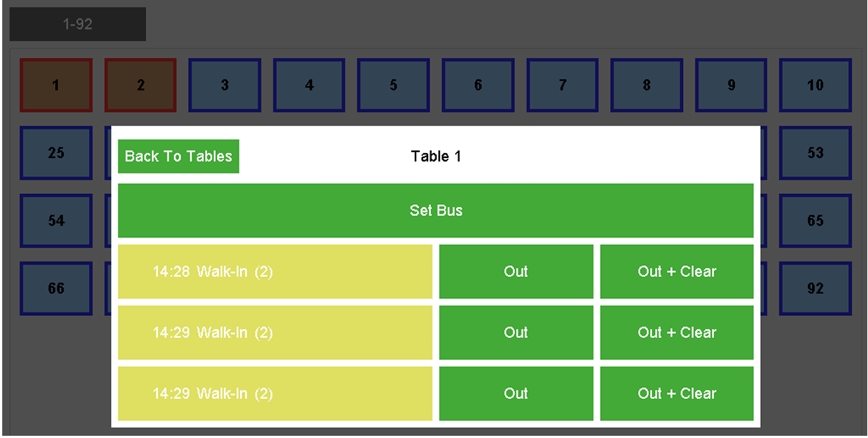Click table 92 at the bottom right

[815, 288]
